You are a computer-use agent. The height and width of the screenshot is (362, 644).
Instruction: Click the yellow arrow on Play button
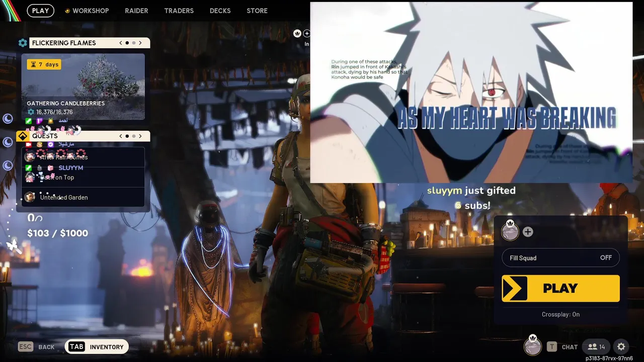pyautogui.click(x=515, y=288)
